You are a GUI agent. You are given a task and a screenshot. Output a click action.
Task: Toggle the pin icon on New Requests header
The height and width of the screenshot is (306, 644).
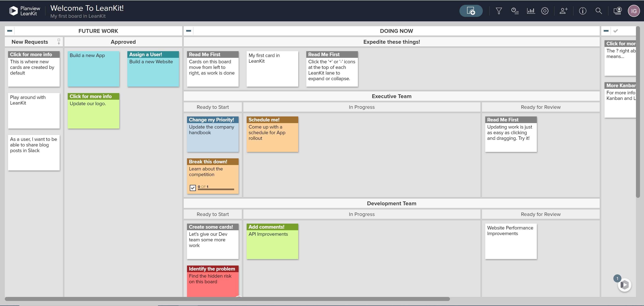(59, 42)
